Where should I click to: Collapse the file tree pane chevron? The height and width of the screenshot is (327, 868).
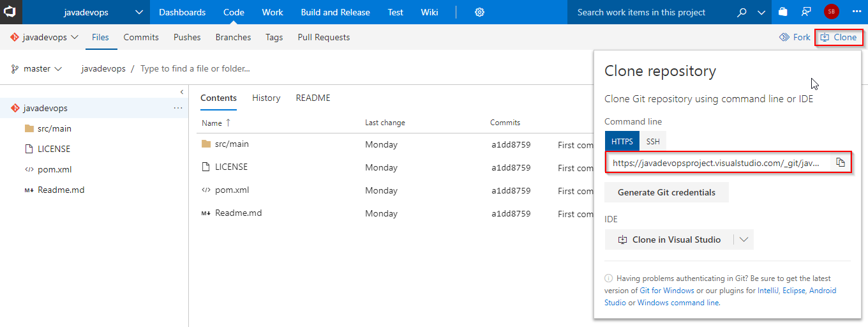pos(181,92)
